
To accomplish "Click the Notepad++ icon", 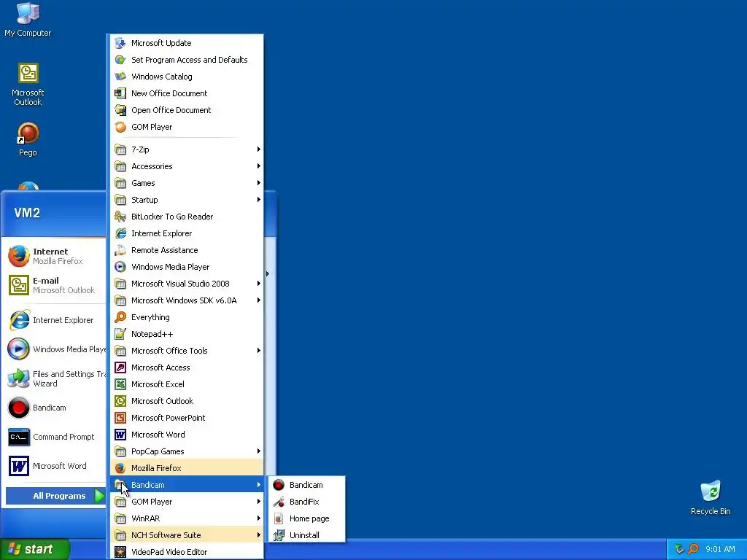I will tap(120, 334).
